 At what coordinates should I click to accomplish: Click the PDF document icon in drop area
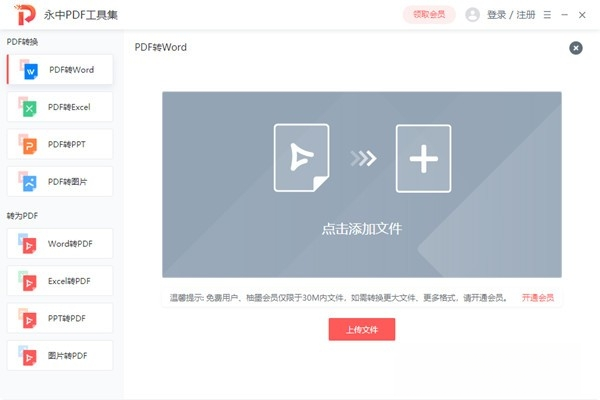pos(302,158)
